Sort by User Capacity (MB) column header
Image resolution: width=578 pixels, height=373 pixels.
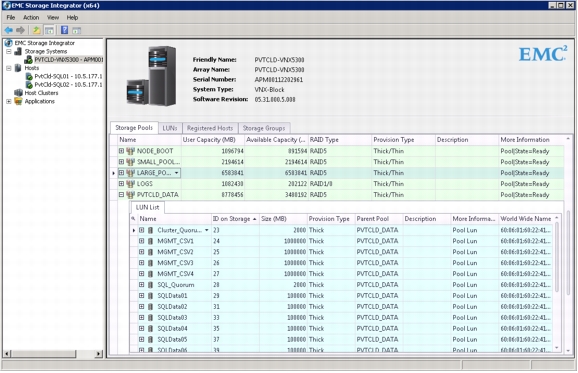[x=213, y=140]
